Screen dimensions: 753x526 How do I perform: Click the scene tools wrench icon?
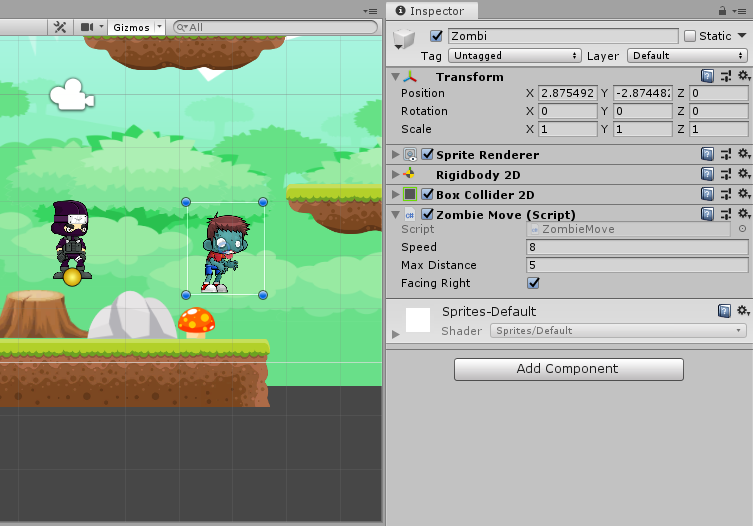[x=60, y=27]
